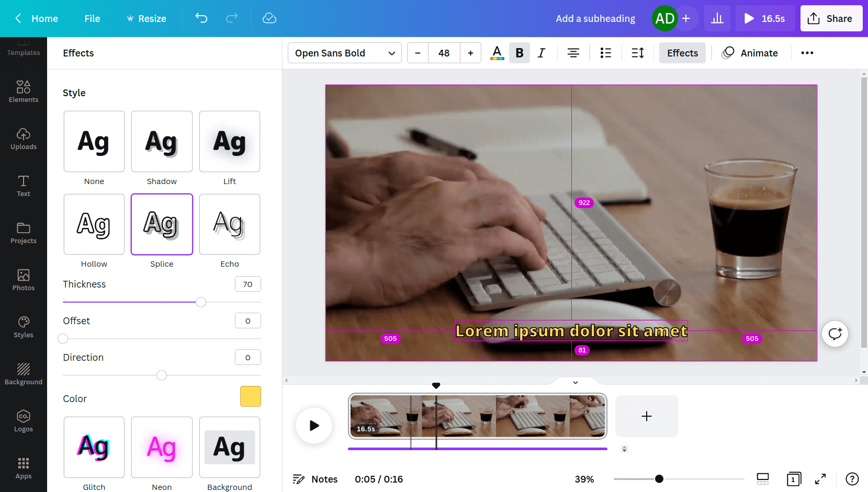Enter fullscreen presentation mode
The height and width of the screenshot is (492, 868).
pyautogui.click(x=820, y=479)
